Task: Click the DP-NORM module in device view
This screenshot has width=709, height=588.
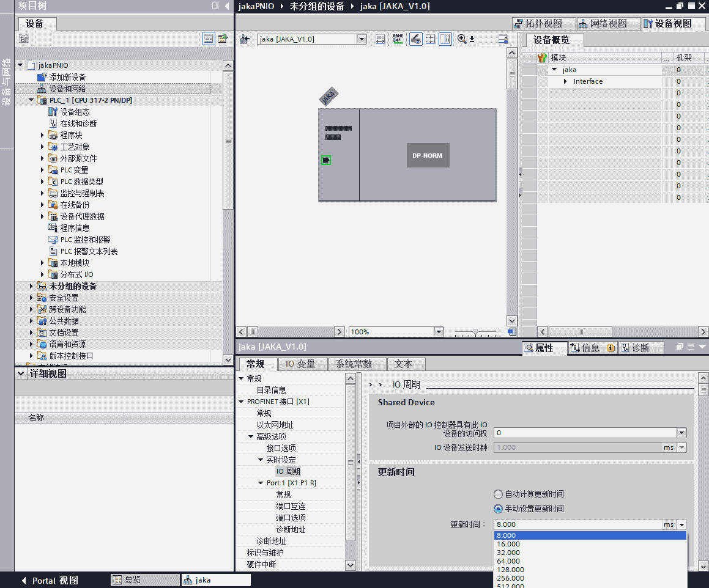Action: pos(428,155)
